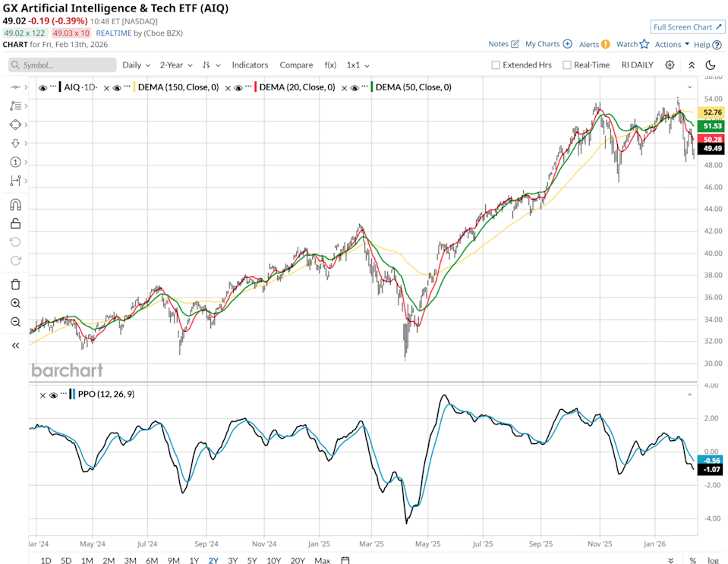728x564 pixels.
Task: Hide the DEMA (150, Close, 0) overlay
Action: 118,87
